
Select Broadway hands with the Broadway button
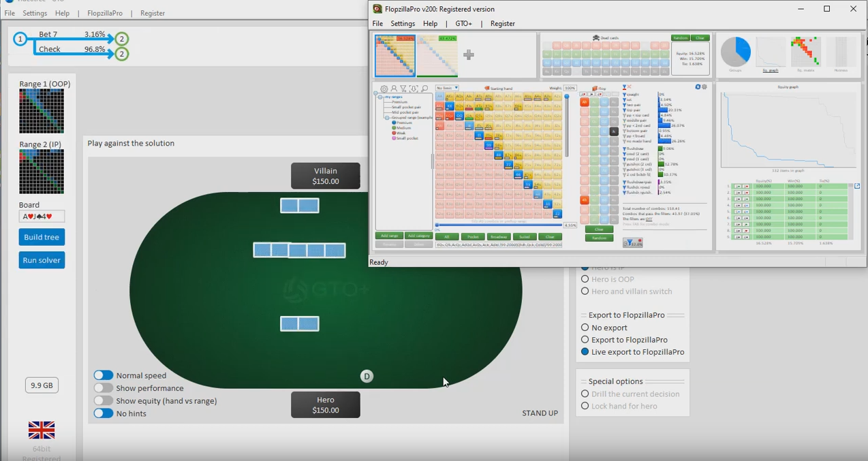pyautogui.click(x=498, y=237)
